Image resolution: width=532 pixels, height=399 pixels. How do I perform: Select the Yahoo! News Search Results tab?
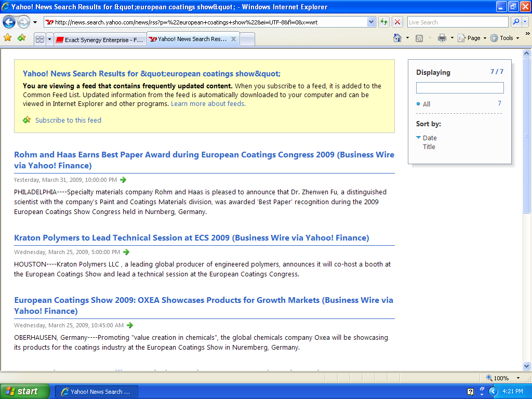tap(188, 39)
